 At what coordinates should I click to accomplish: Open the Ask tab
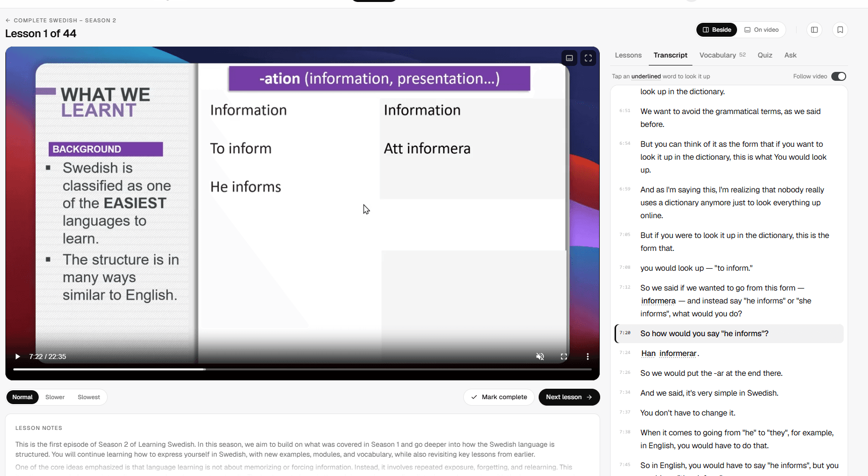[790, 55]
